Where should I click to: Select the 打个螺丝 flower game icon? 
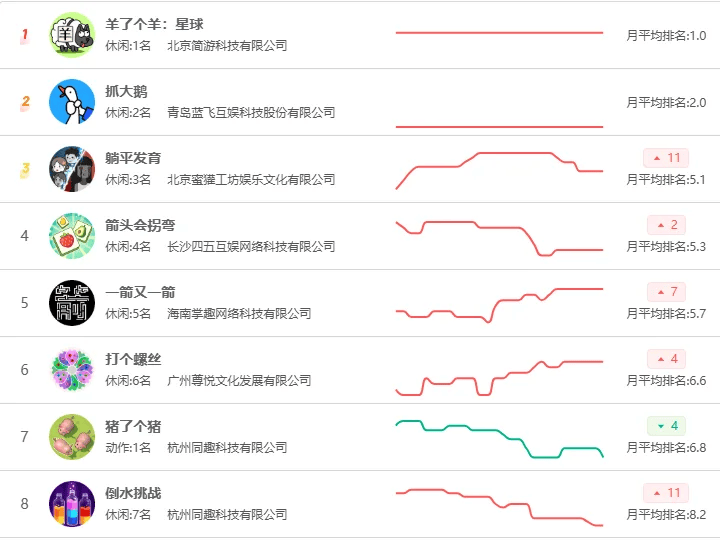point(72,370)
